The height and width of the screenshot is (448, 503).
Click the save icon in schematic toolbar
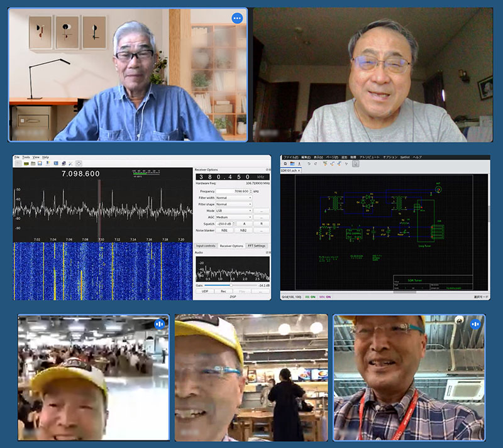click(299, 163)
